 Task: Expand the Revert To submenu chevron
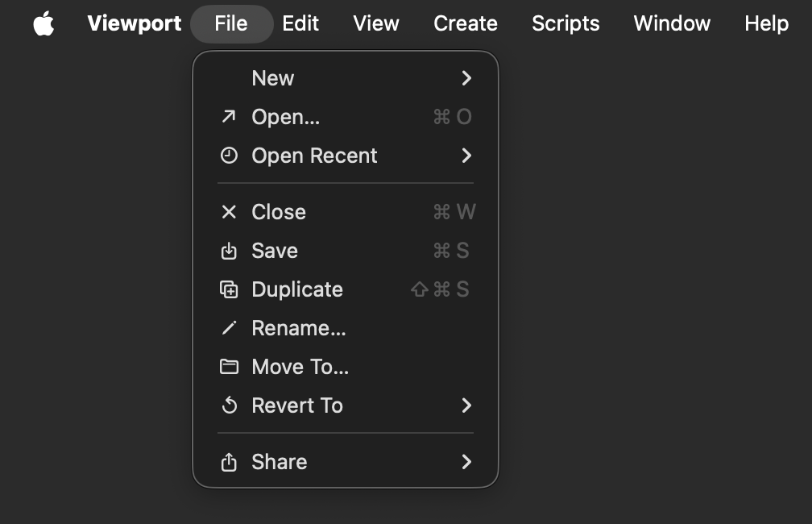click(466, 405)
